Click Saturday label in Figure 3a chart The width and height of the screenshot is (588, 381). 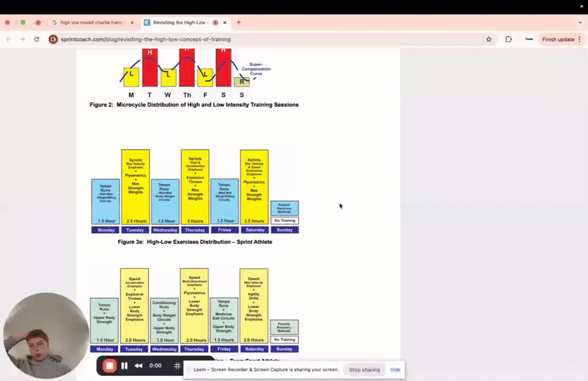pyautogui.click(x=254, y=230)
